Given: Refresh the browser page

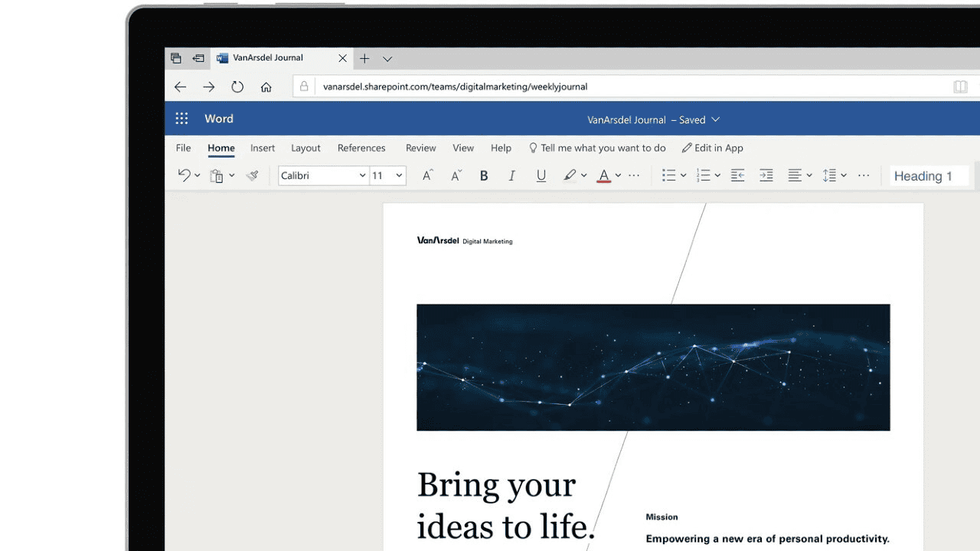Looking at the screenshot, I should (237, 86).
